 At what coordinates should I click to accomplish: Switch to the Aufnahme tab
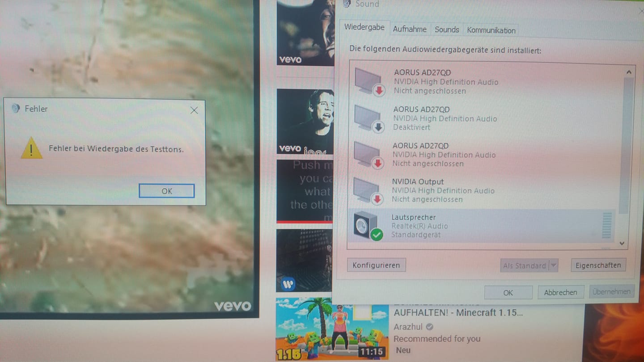(410, 29)
